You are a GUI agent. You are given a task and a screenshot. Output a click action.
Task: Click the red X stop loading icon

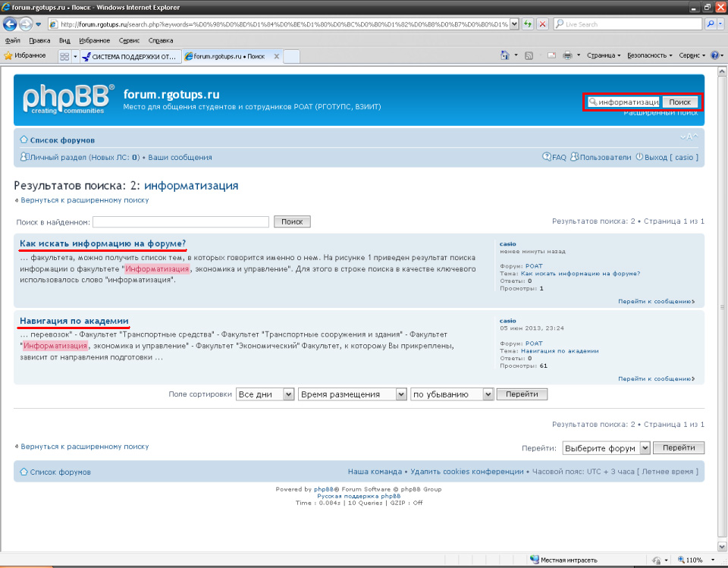pos(542,24)
